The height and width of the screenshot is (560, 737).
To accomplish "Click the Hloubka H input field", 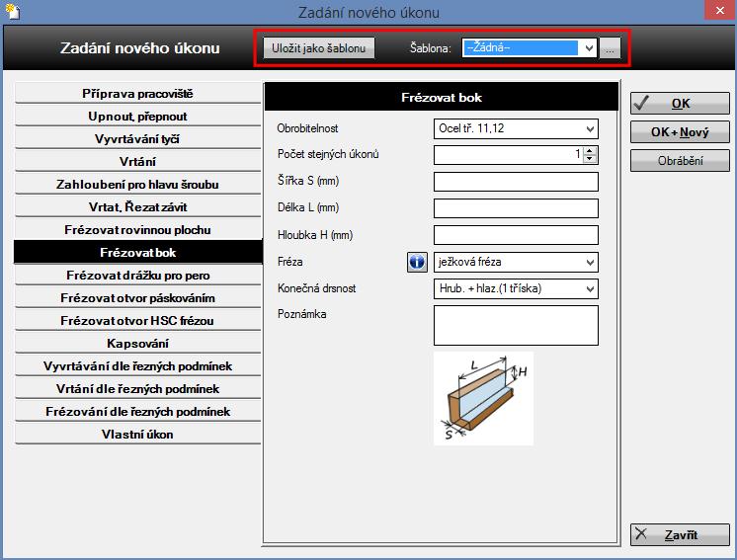I will 516,235.
